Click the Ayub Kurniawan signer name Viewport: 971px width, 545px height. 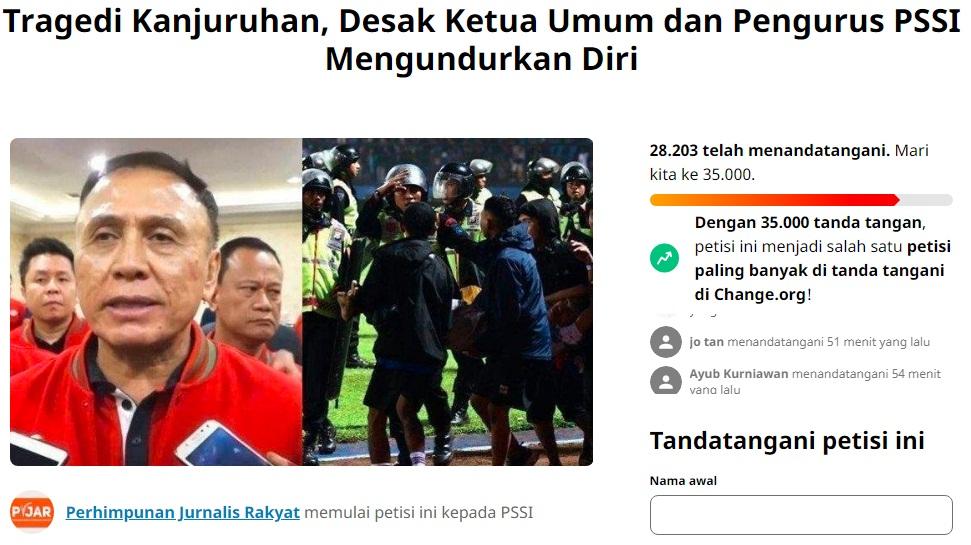[x=739, y=374]
